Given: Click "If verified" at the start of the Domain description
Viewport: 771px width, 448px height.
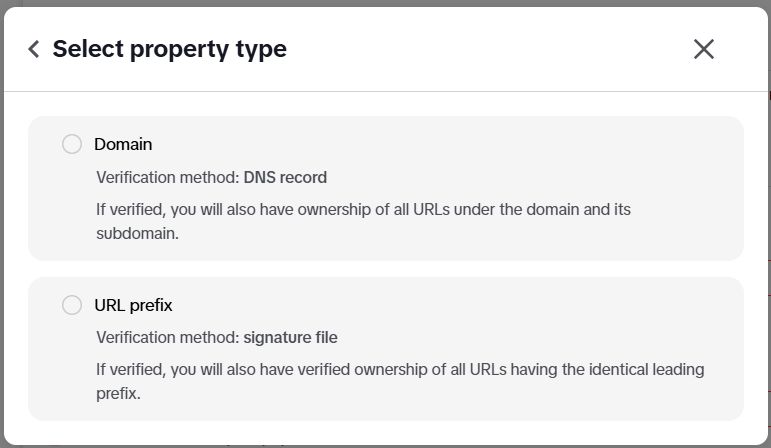Looking at the screenshot, I should (131, 210).
